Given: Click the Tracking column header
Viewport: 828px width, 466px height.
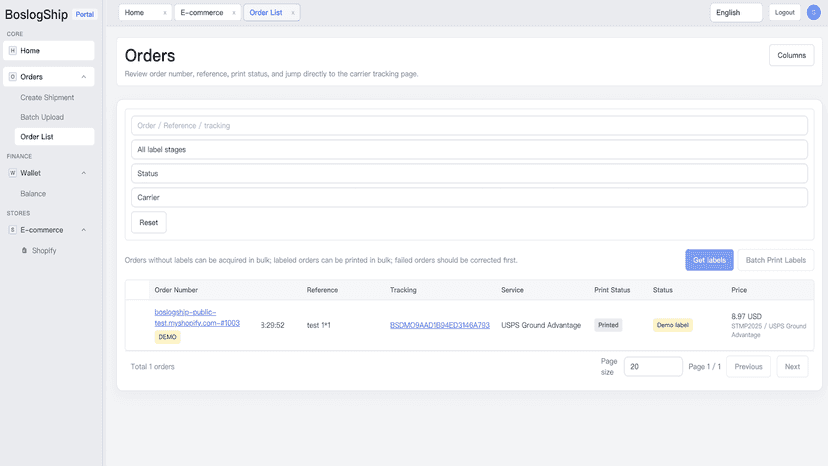Looking at the screenshot, I should click(403, 290).
